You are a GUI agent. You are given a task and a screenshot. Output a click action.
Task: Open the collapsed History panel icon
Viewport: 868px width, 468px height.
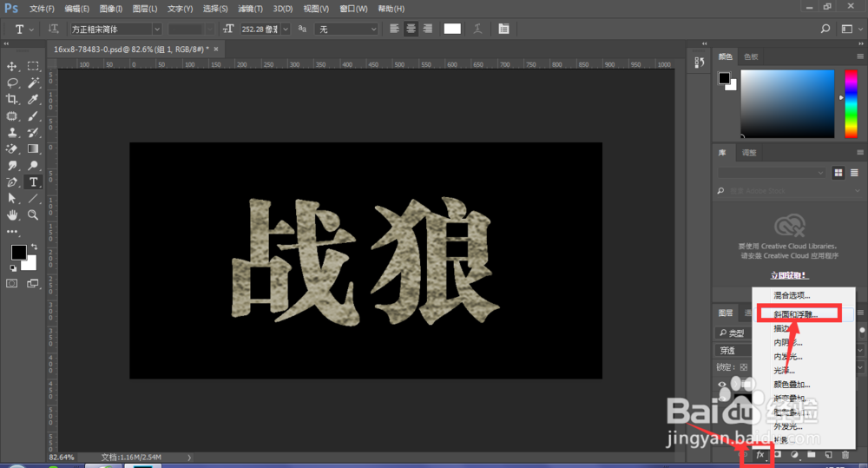pyautogui.click(x=699, y=63)
